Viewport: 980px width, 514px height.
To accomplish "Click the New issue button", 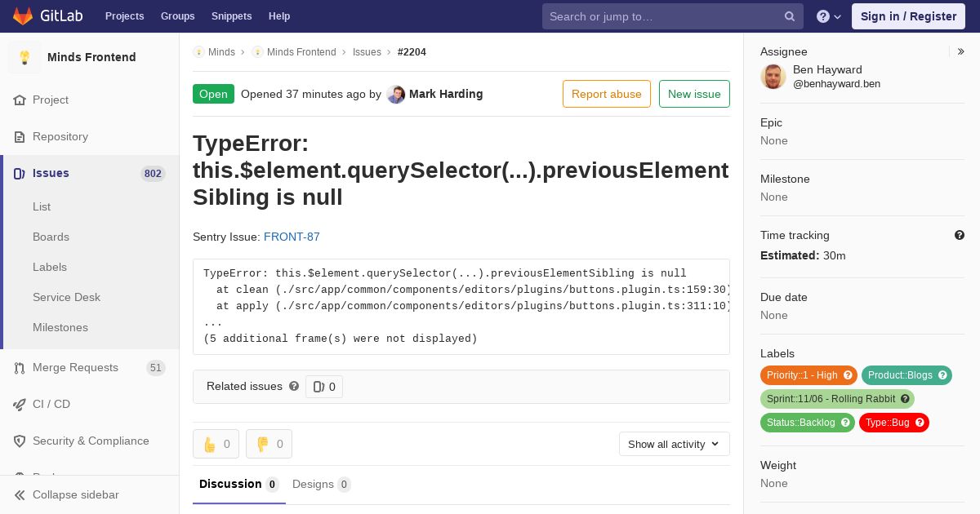I will (694, 94).
